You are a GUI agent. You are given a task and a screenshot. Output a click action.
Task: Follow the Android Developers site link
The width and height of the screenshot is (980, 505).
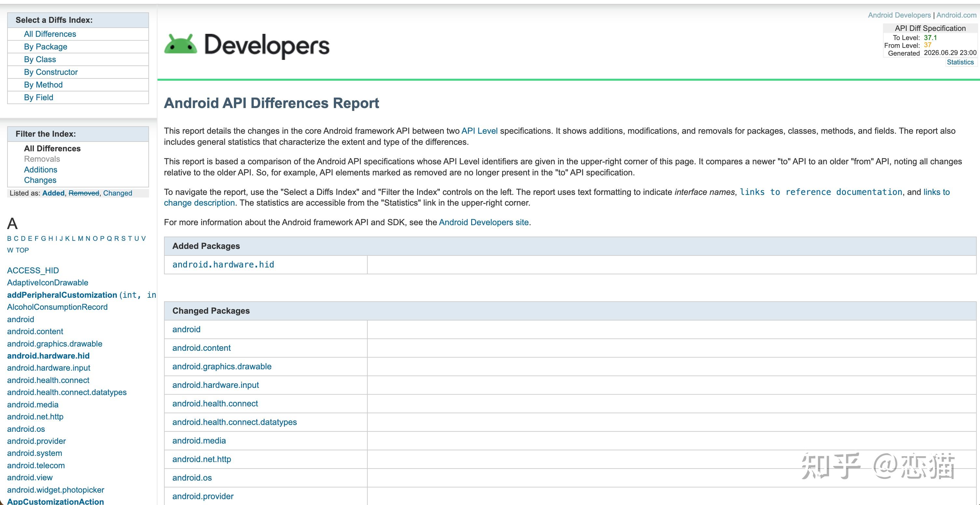[483, 222]
